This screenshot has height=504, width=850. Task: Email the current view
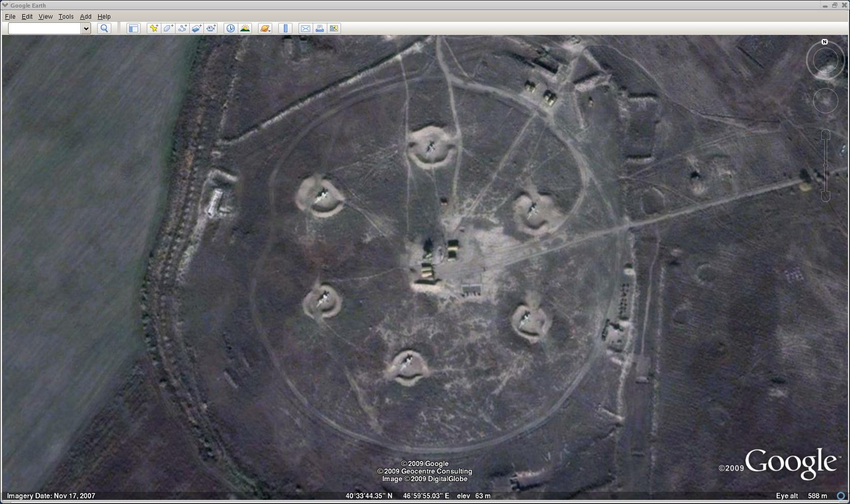coord(305,28)
